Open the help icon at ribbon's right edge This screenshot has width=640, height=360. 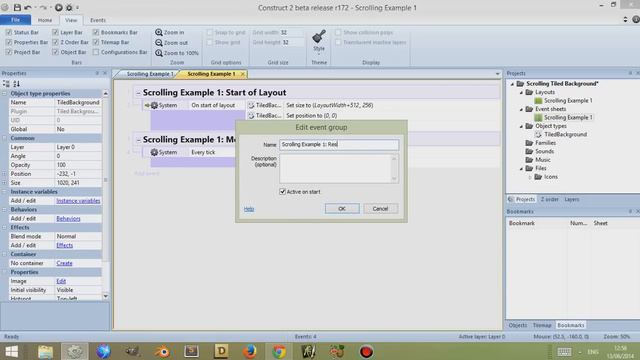click(x=636, y=19)
